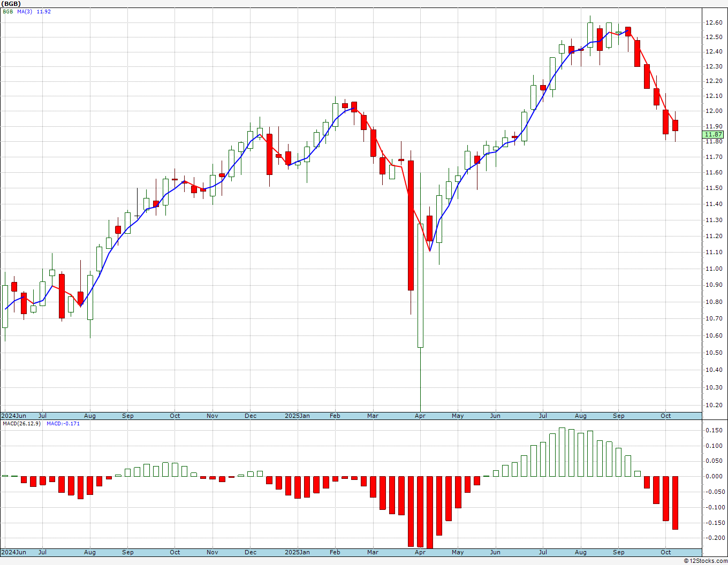Click the "10.80" price axis label
728x565 pixels.
[714, 302]
